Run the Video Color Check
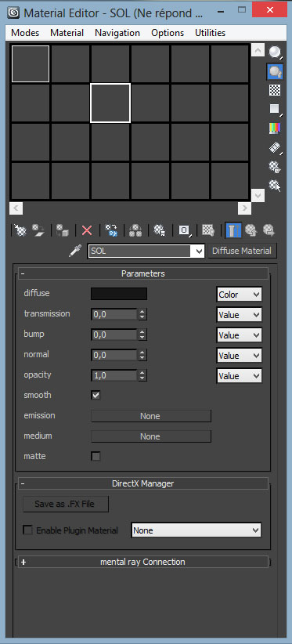The width and height of the screenshot is (292, 644). pos(275,128)
